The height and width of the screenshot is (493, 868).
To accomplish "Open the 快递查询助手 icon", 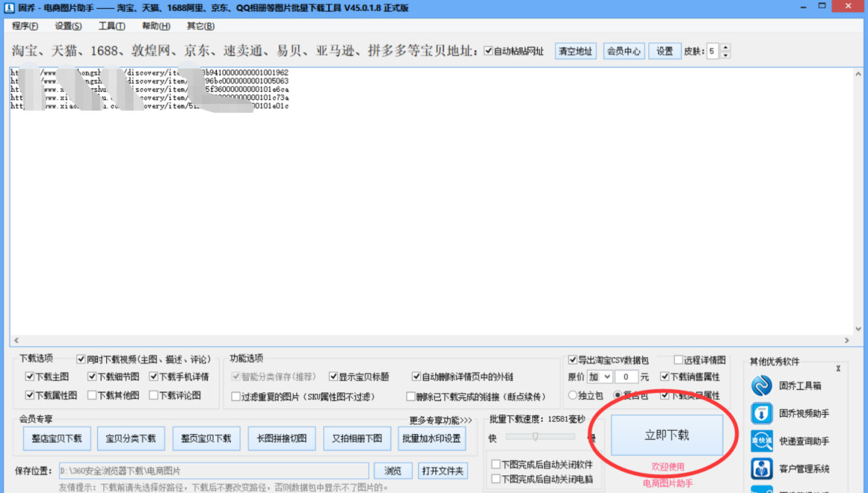I will click(x=762, y=441).
